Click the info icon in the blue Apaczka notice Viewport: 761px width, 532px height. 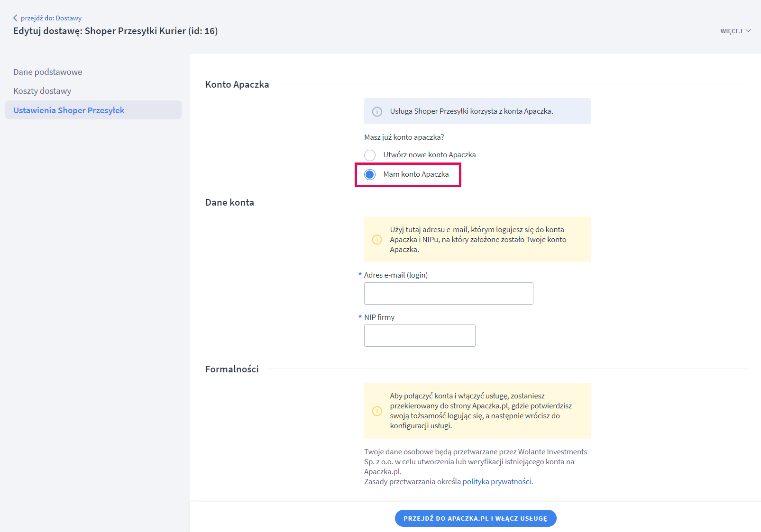(x=377, y=111)
